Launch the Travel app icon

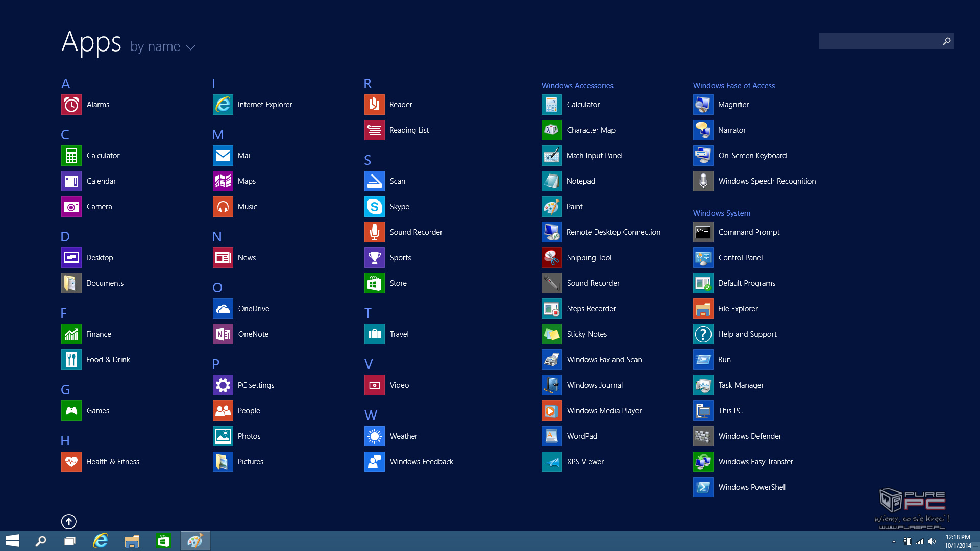(x=375, y=334)
